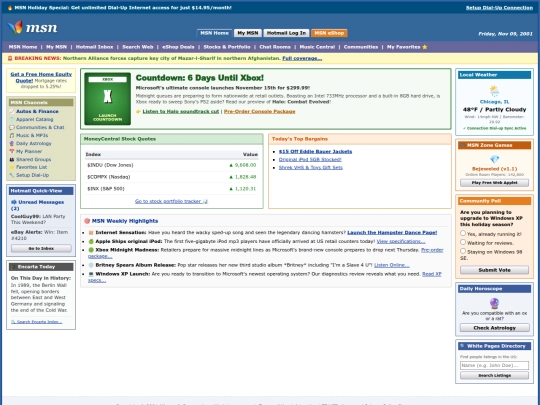
Task: Open Launch the Hampster Dance Page link
Action: [x=392, y=233]
